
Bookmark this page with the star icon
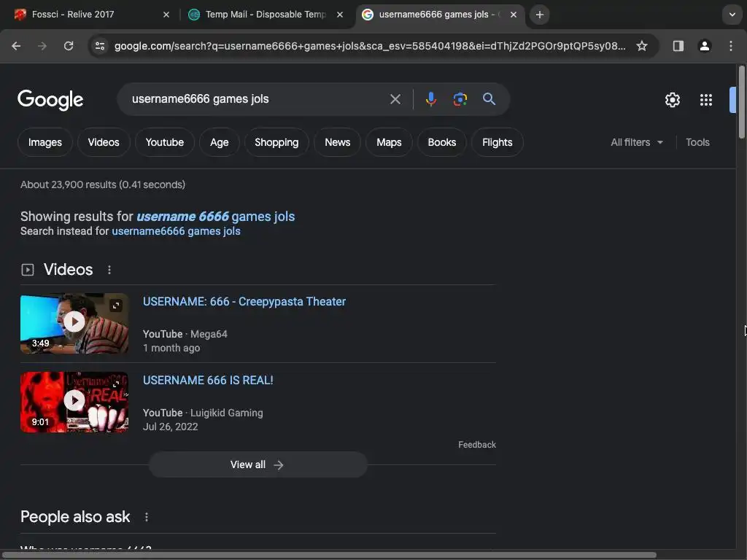[642, 46]
